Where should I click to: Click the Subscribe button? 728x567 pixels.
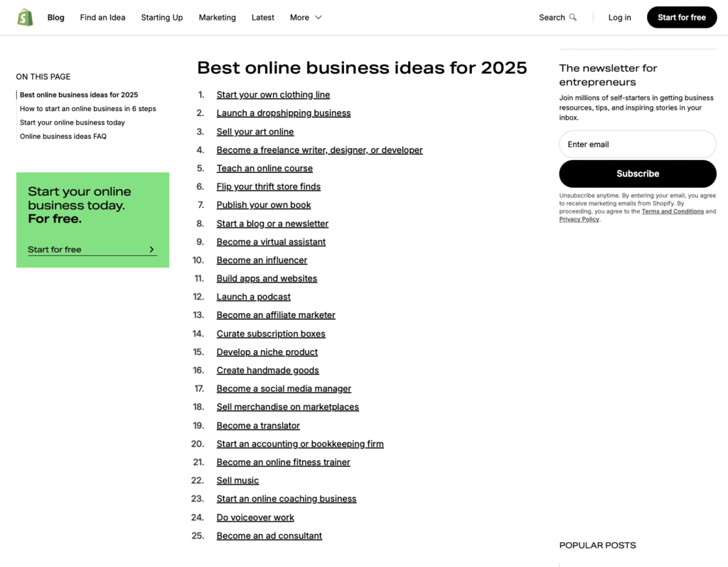click(x=637, y=174)
